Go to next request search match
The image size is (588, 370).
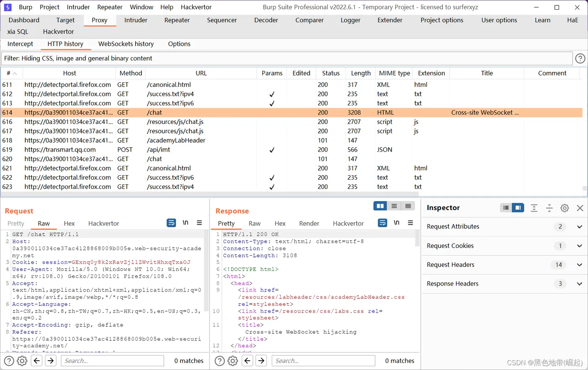point(50,361)
